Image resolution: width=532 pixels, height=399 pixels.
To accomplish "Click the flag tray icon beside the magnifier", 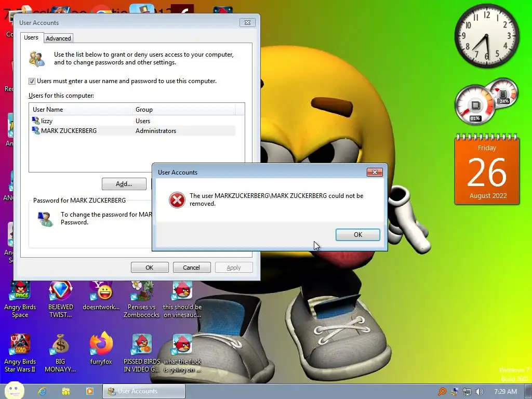I will 454,392.
